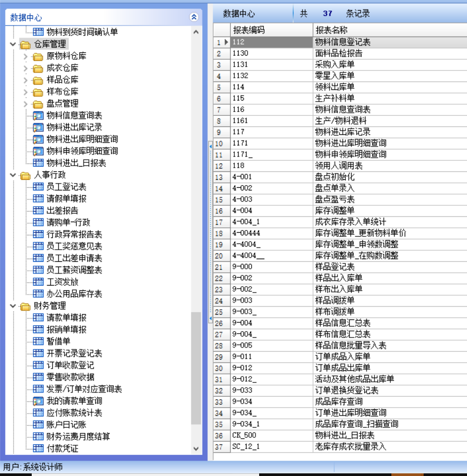Click the query icon beside 物料申领库明细查询

point(38,151)
